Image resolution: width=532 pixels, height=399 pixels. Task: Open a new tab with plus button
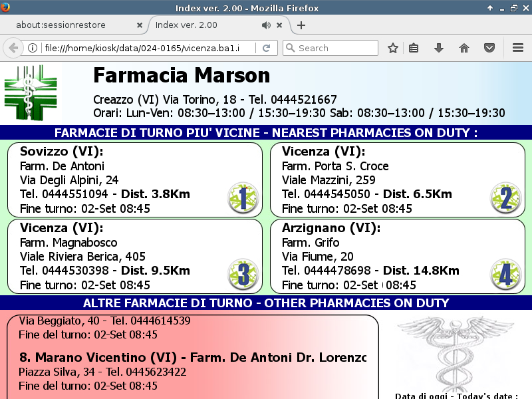(301, 25)
